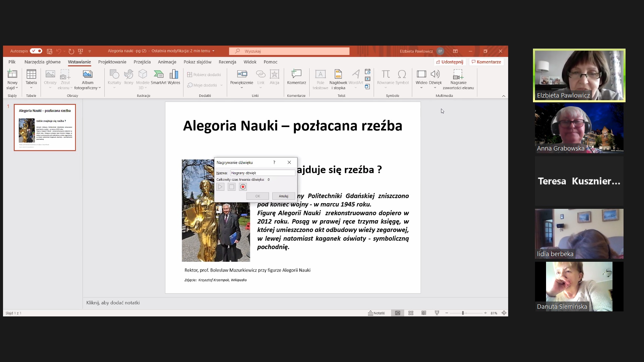Image resolution: width=644 pixels, height=362 pixels.
Task: Insert a SmartArt graphic
Action: click(x=158, y=74)
